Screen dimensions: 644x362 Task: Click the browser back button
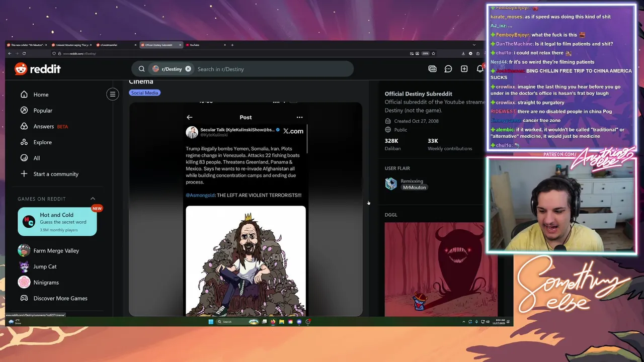(10, 53)
